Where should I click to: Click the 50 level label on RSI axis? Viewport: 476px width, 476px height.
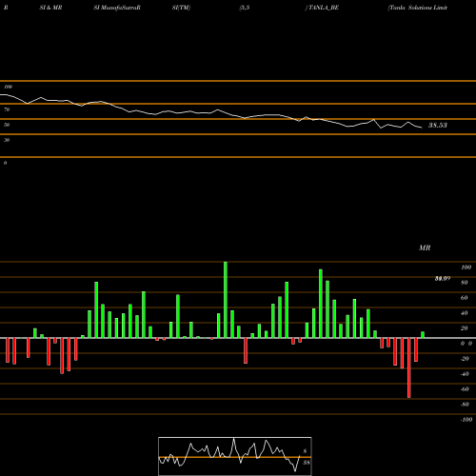7,125
